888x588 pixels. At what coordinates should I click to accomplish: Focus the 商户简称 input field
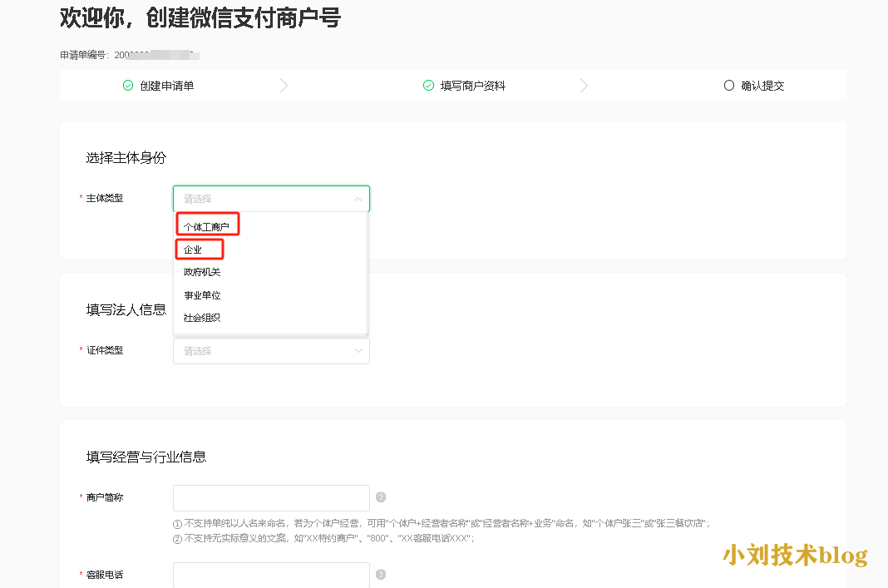(x=271, y=497)
